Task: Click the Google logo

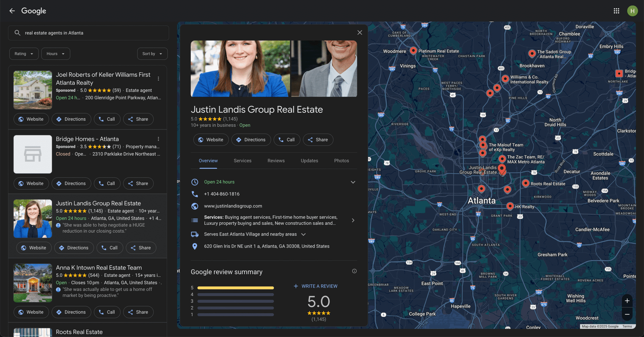Action: tap(34, 11)
